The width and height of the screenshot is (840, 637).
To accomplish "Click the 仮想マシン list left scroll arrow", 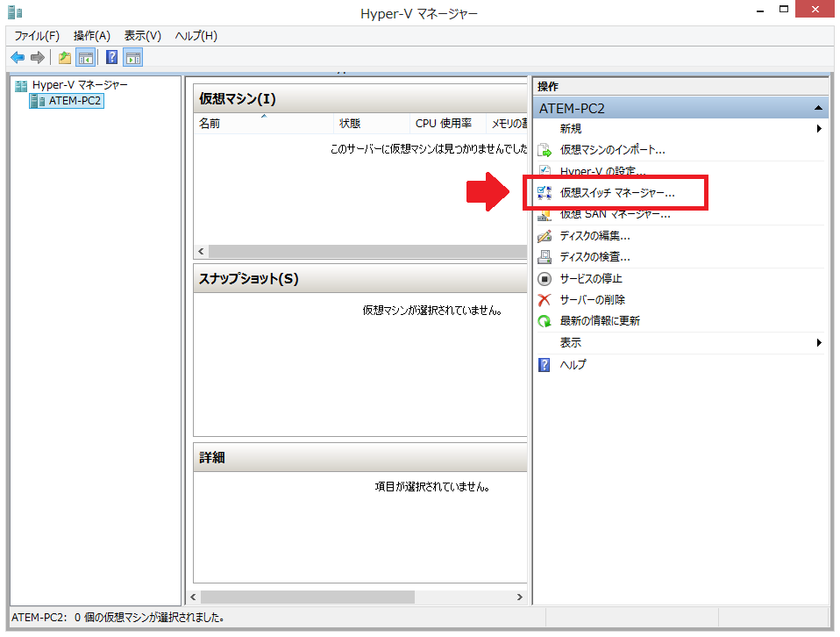I will tap(201, 252).
